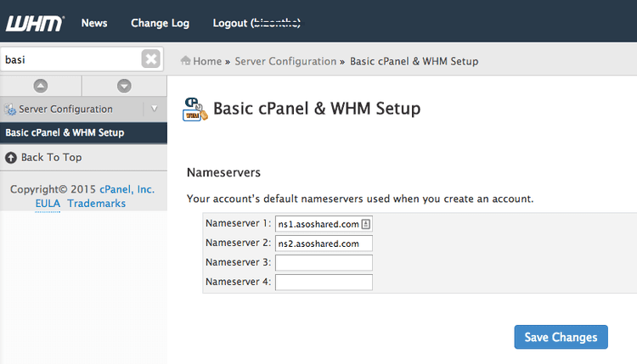Log out of WHM
637x364 pixels.
point(256,23)
